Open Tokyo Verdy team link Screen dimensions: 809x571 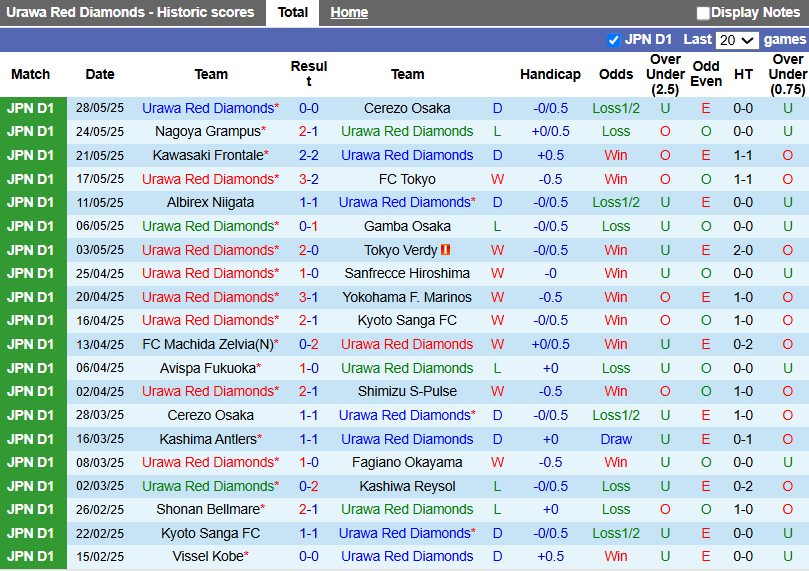click(x=401, y=250)
